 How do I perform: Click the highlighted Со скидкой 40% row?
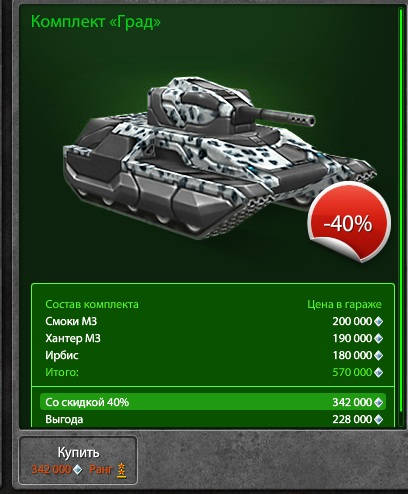pos(213,402)
